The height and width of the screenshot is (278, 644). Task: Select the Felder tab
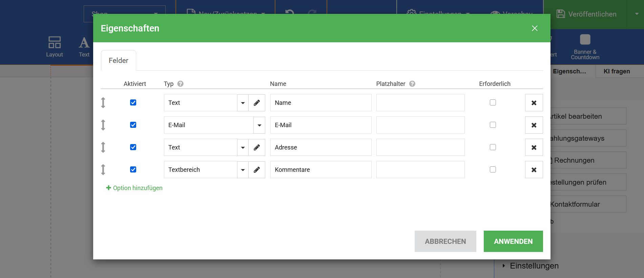point(119,61)
